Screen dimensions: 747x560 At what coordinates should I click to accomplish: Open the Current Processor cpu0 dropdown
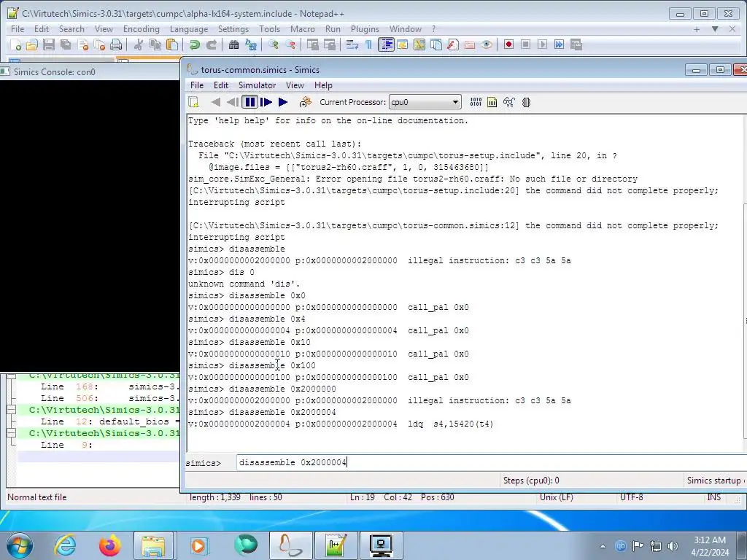pos(425,102)
